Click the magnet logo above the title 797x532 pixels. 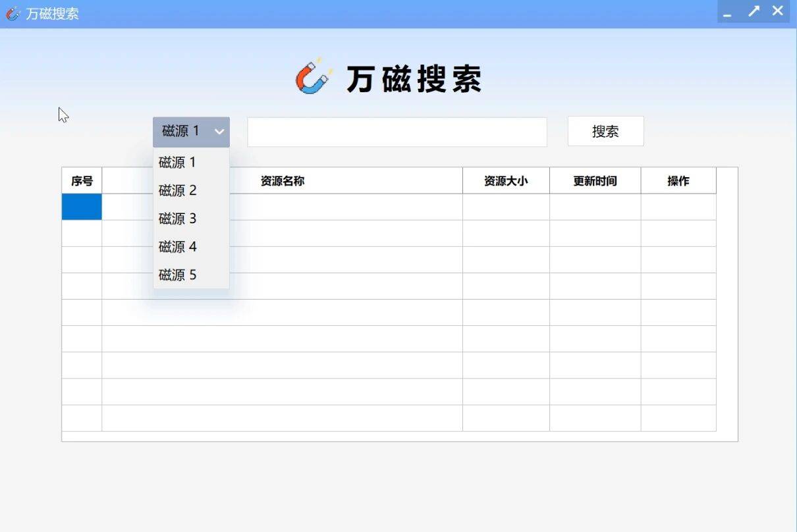pos(311,78)
